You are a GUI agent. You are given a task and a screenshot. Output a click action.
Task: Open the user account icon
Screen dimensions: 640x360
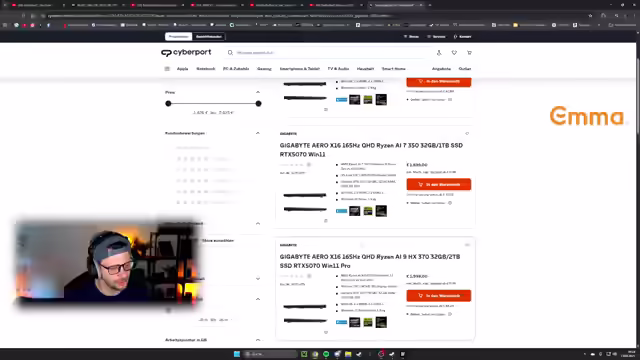pos(439,53)
